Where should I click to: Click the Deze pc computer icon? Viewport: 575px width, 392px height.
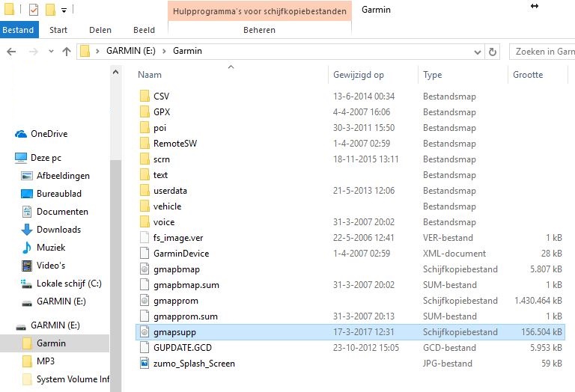21,158
